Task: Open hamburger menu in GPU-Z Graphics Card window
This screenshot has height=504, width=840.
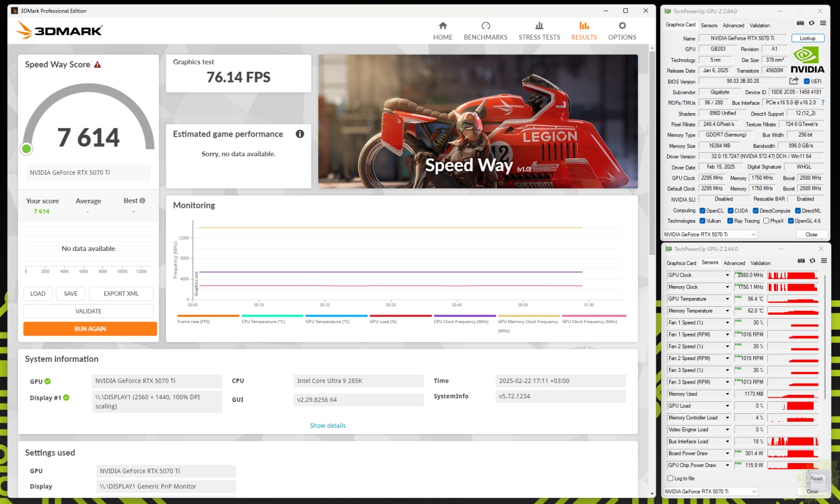Action: click(x=823, y=23)
